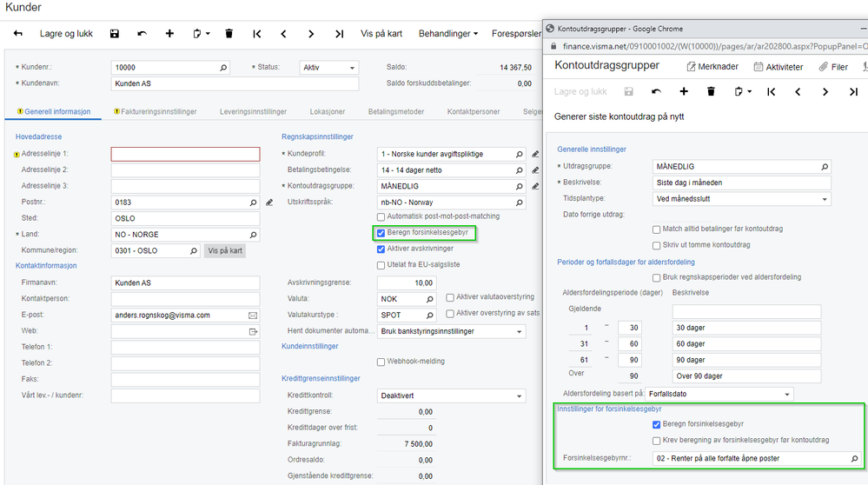
Task: Edit Betalingsbetingelse with pencil icon
Action: (x=535, y=170)
